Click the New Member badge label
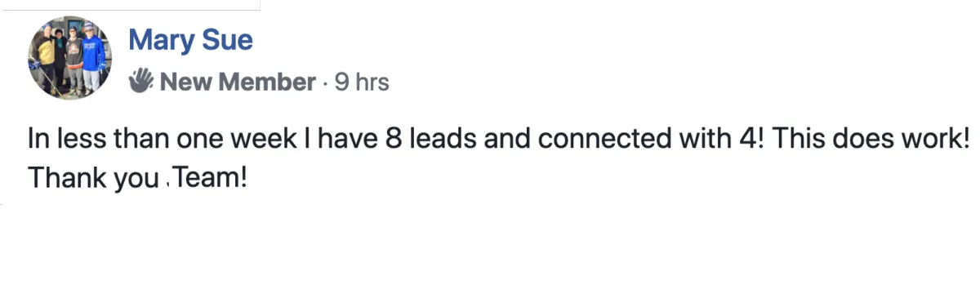 click(x=238, y=82)
